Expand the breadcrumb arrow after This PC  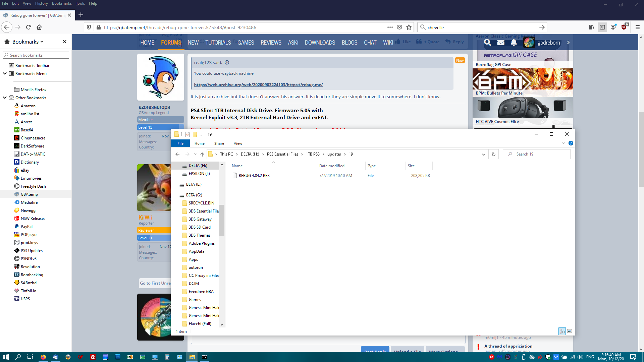click(237, 154)
